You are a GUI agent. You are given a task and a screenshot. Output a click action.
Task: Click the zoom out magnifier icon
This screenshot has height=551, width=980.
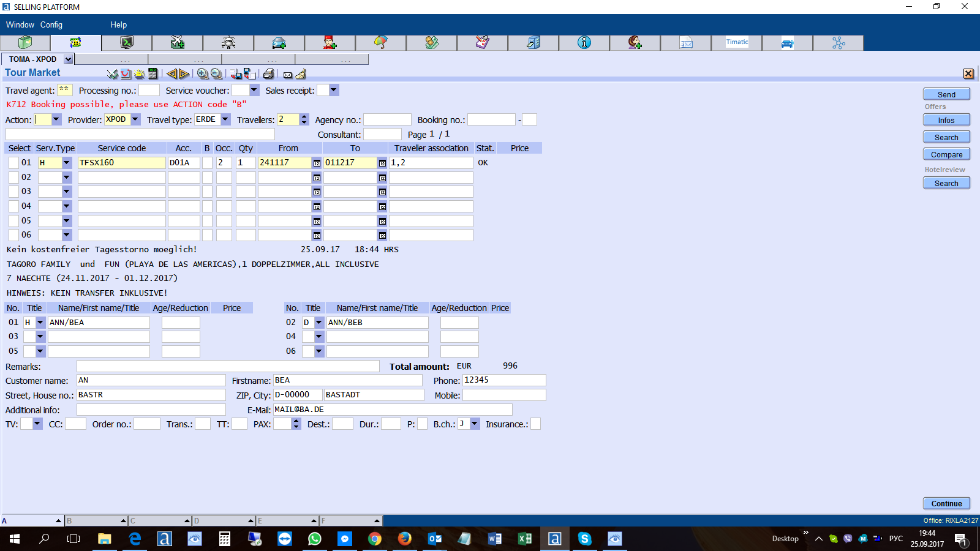216,74
